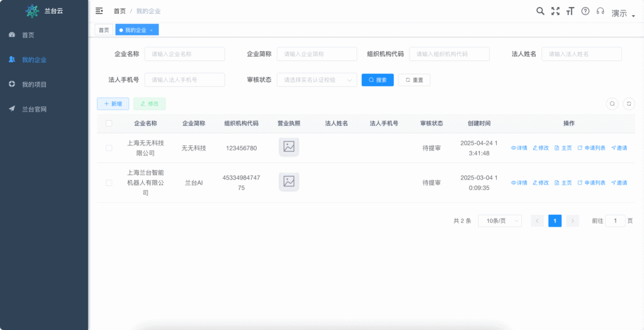Go to 我的项目 in the sidebar
Viewport: 644px width, 330px height.
coord(34,84)
